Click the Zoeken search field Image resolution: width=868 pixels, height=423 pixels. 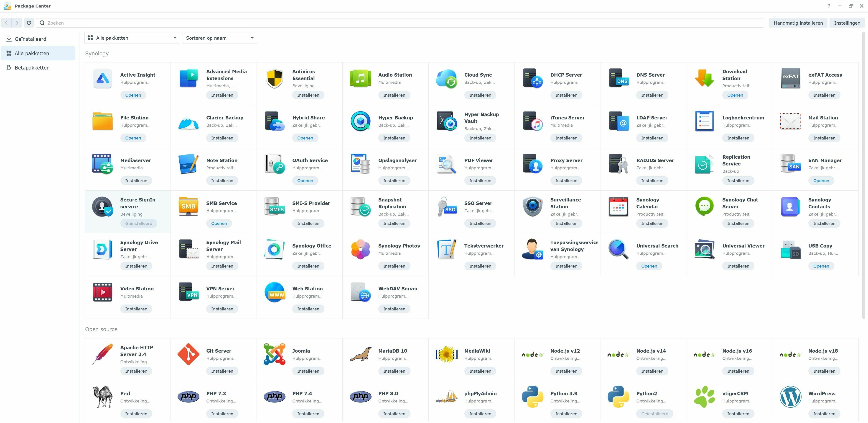400,23
